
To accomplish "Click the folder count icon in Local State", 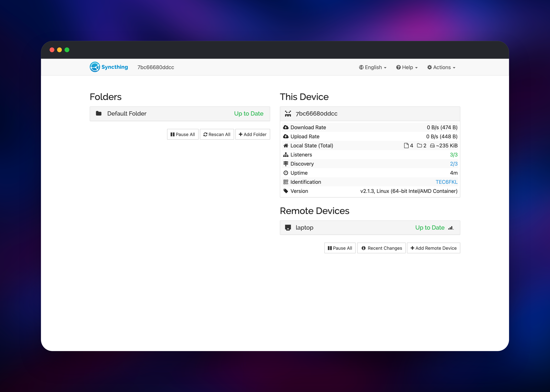I will point(420,146).
